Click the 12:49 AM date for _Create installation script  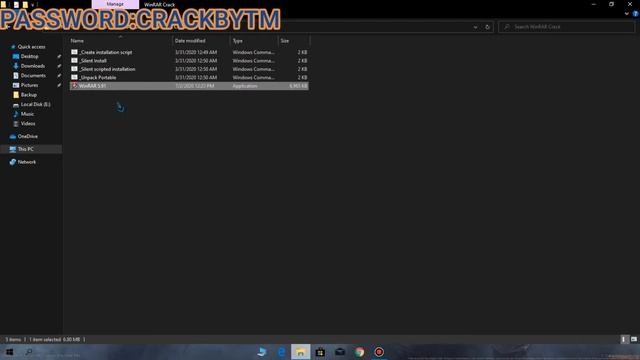point(196,52)
